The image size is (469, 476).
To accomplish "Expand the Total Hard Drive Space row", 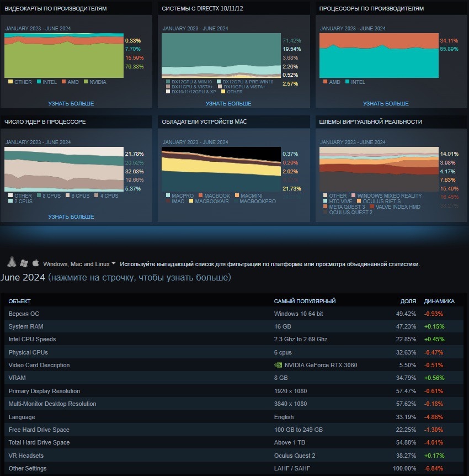I will click(234, 442).
